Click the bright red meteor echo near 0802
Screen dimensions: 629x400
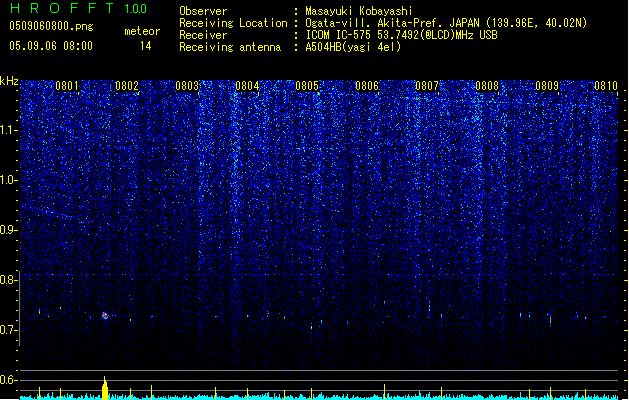click(105, 316)
